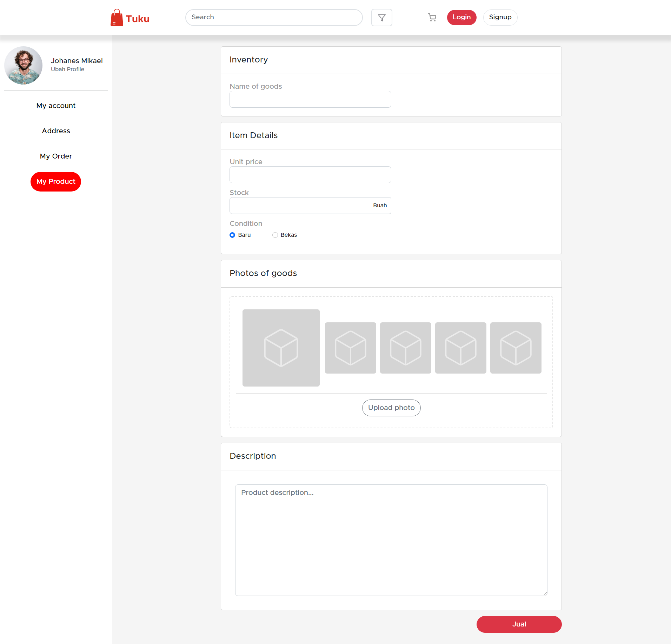Switch to the My Order section
The image size is (671, 644).
(56, 156)
